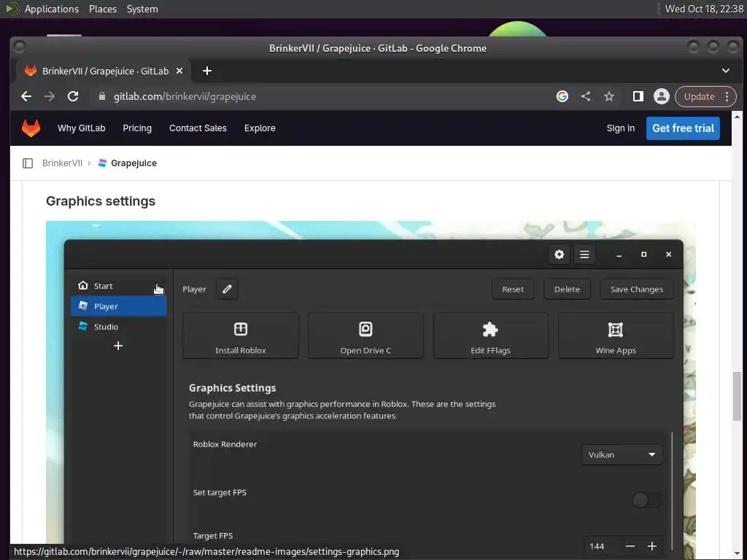The height and width of the screenshot is (560, 747).
Task: Go back with the browser back arrow
Action: point(26,97)
